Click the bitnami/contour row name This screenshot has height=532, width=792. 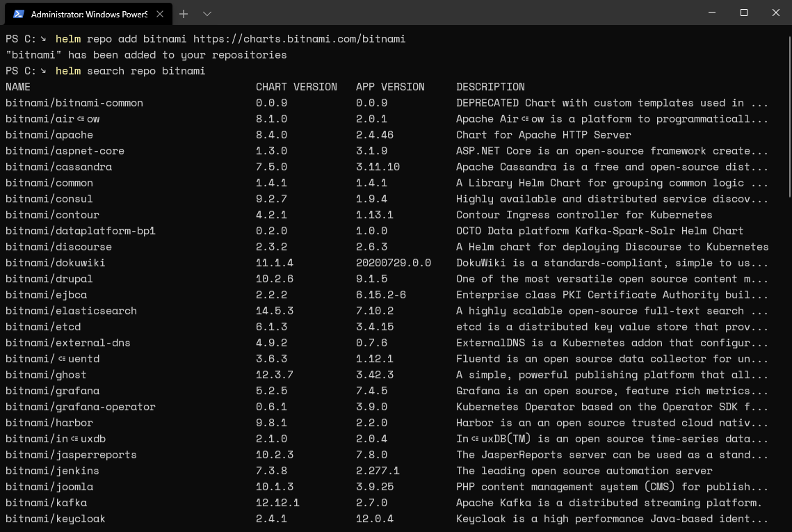[52, 215]
